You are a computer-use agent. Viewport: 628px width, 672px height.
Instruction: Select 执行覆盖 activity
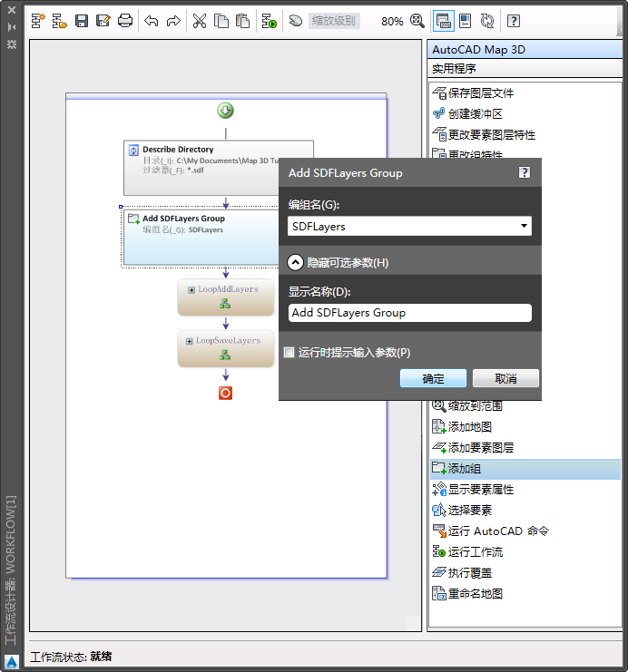pyautogui.click(x=462, y=572)
